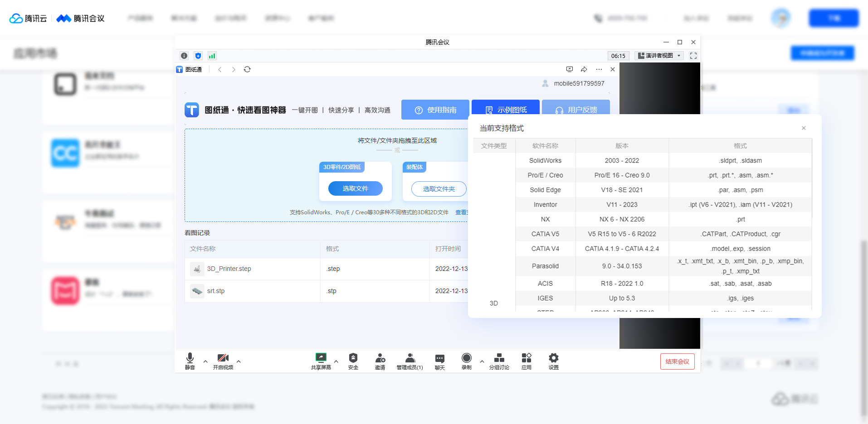868x424 pixels.
Task: Select the 3D零件/2D图纸 tab label
Action: pos(342,167)
